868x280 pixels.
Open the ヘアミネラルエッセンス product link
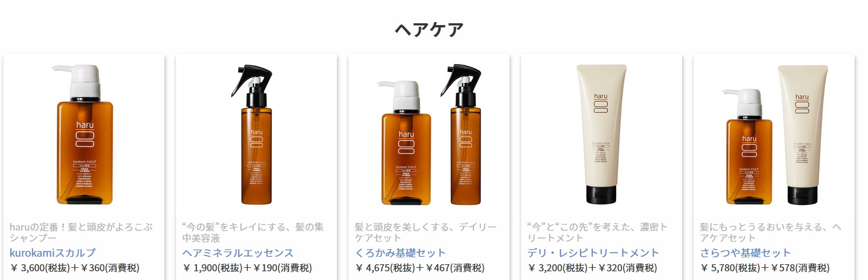pos(238,253)
